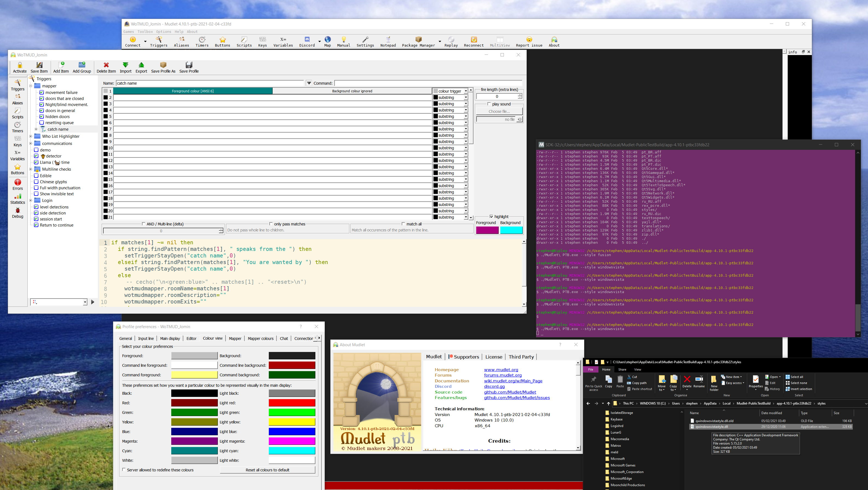Image resolution: width=868 pixels, height=490 pixels.
Task: Open Variables view in editor sidebar
Action: (18, 155)
